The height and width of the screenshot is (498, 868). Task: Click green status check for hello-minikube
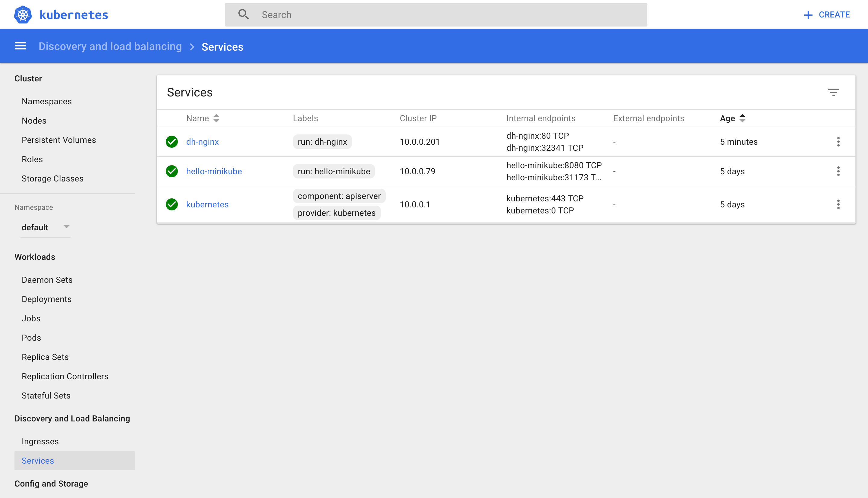(171, 171)
